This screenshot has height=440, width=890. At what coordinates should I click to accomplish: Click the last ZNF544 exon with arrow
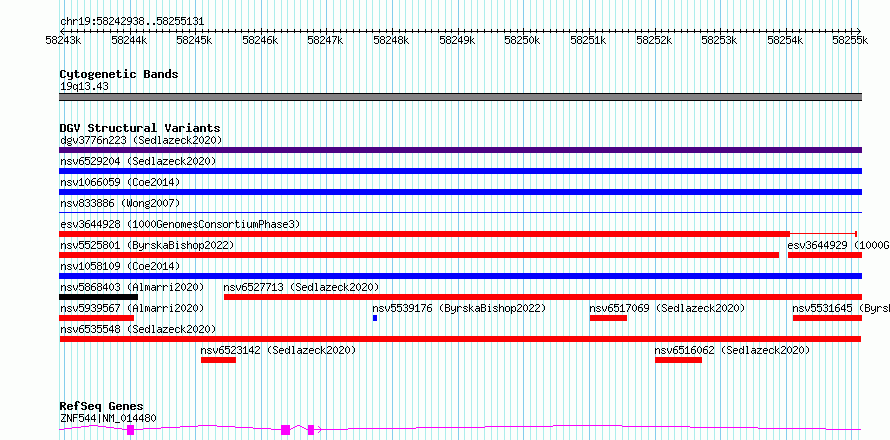click(311, 430)
